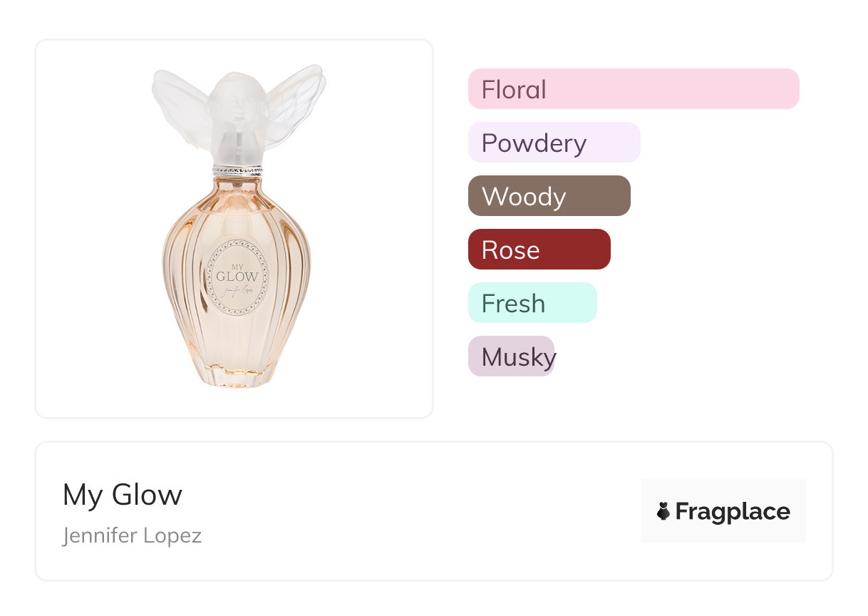This screenshot has width=868, height=616.
Task: Click the silver collar on bottle neck
Action: [x=237, y=171]
